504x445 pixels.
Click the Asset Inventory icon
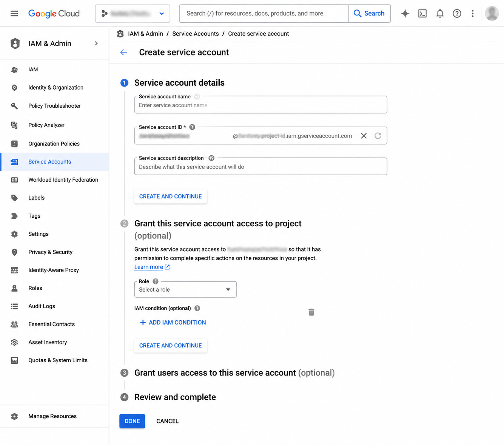(14, 342)
